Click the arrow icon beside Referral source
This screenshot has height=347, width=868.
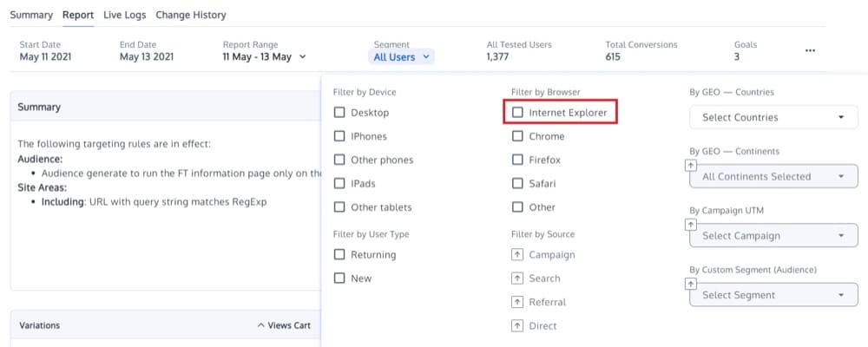click(517, 302)
